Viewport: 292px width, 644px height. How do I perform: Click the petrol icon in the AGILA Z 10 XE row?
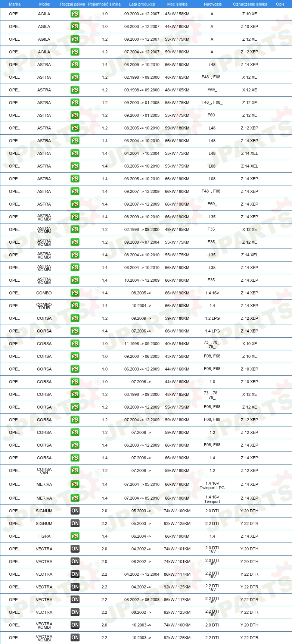coord(75,14)
